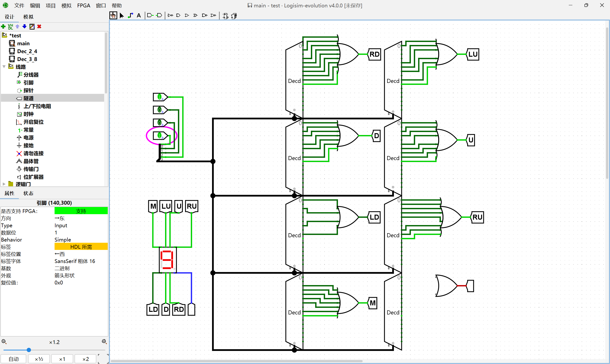Select Dec_3_8 circuit in project tree
The height and width of the screenshot is (364, 610).
27,59
